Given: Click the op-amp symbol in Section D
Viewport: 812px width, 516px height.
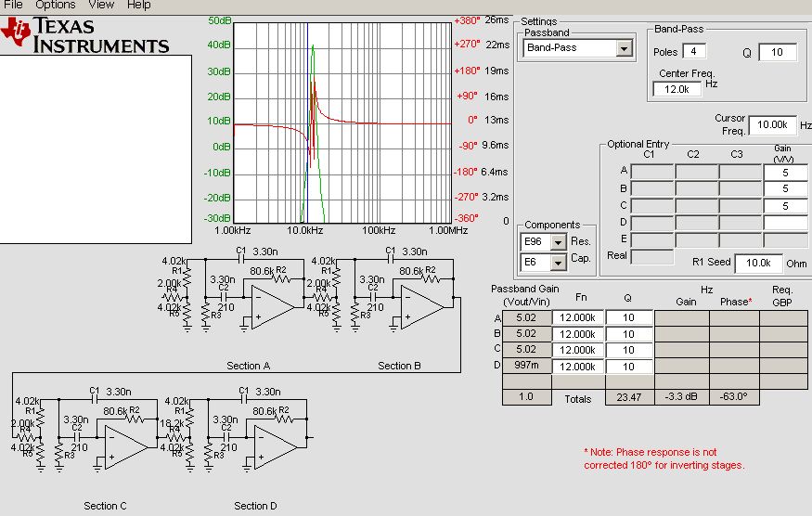Looking at the screenshot, I should click(276, 447).
